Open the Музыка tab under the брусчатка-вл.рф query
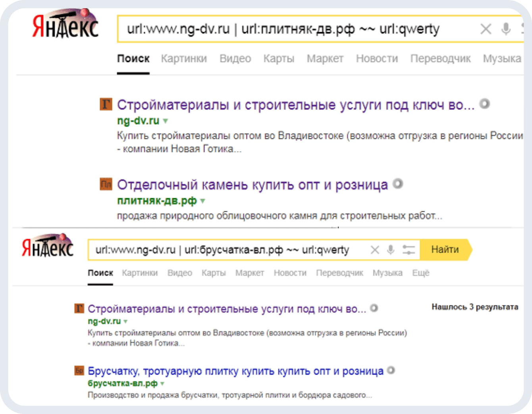The height and width of the screenshot is (414, 532). click(387, 273)
